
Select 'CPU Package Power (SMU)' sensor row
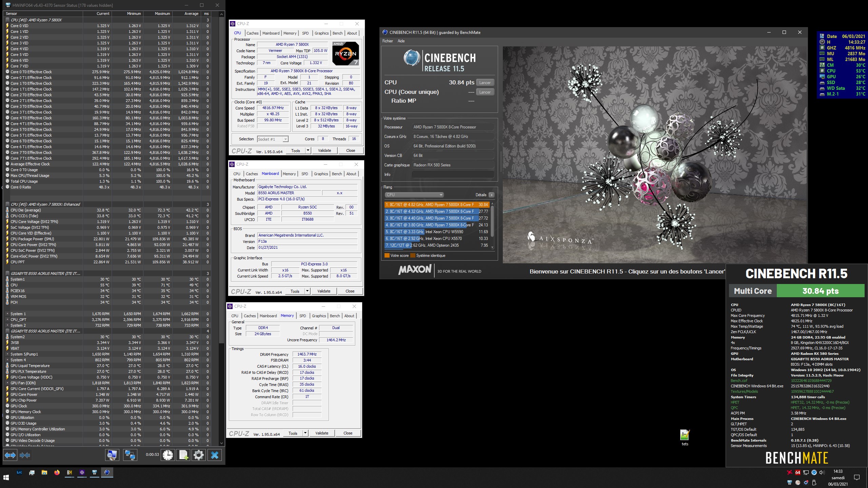pos(107,239)
